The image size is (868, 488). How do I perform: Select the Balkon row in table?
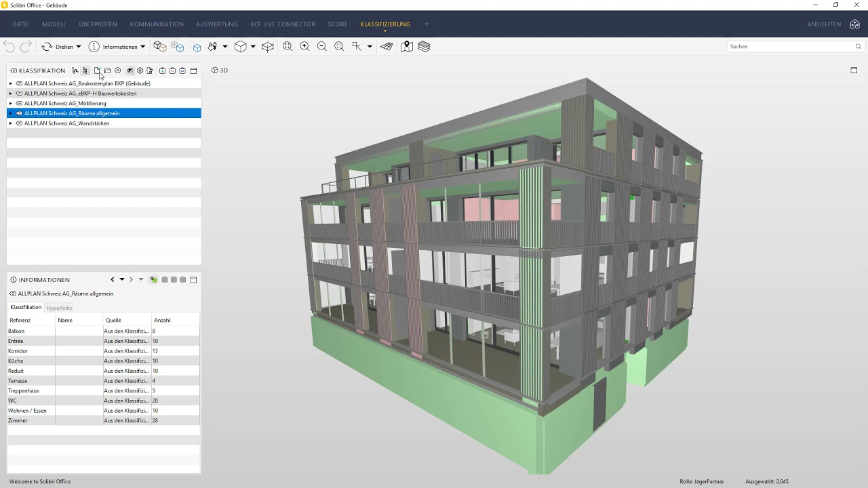(x=104, y=331)
